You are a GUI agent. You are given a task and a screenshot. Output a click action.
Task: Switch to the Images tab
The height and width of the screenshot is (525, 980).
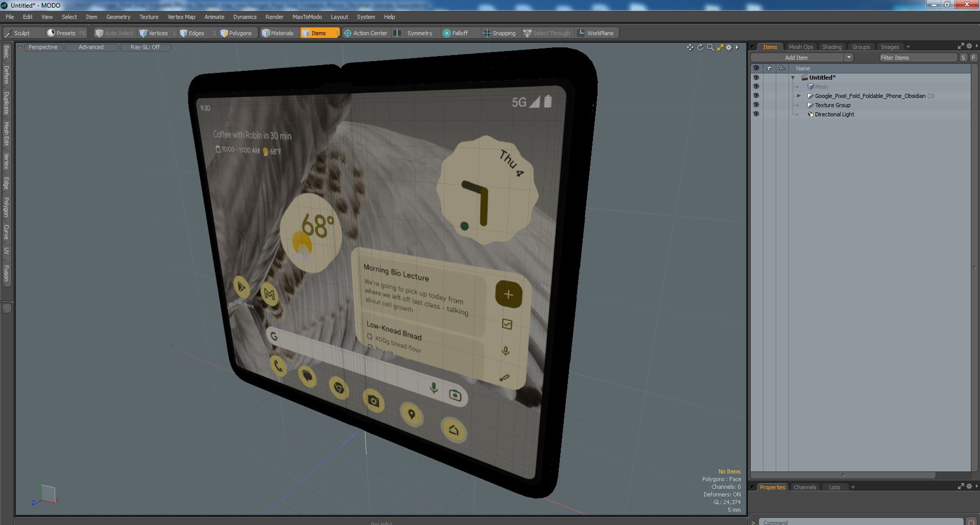(890, 47)
